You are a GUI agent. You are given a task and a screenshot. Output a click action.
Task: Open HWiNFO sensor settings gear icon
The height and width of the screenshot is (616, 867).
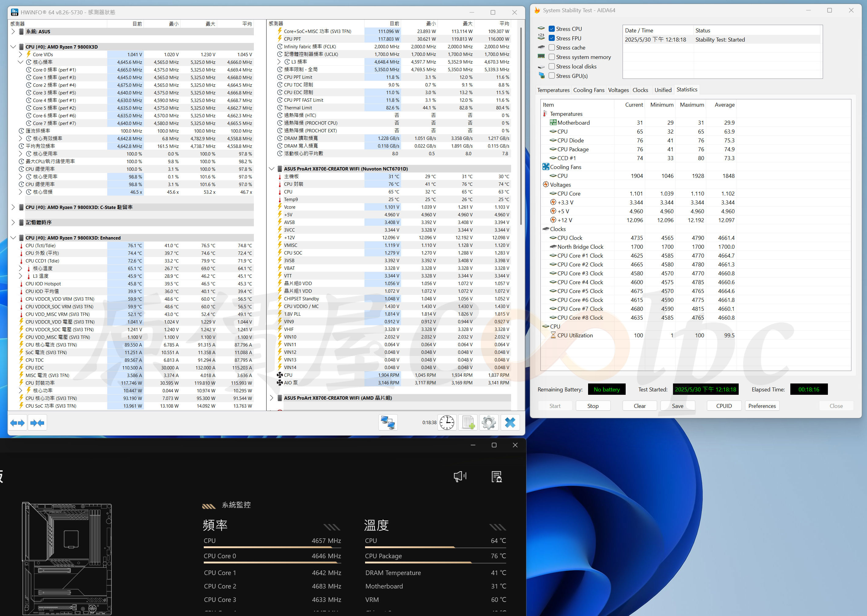488,422
